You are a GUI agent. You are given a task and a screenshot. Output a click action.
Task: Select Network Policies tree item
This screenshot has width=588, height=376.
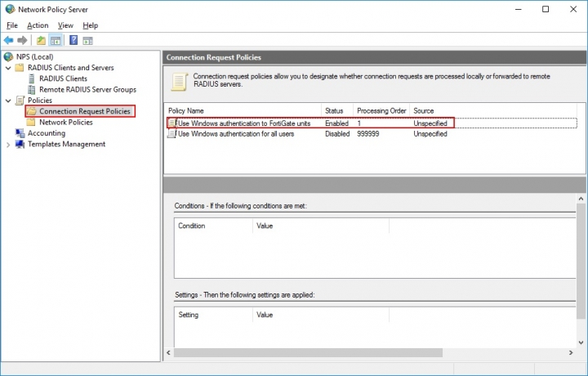[x=66, y=122]
